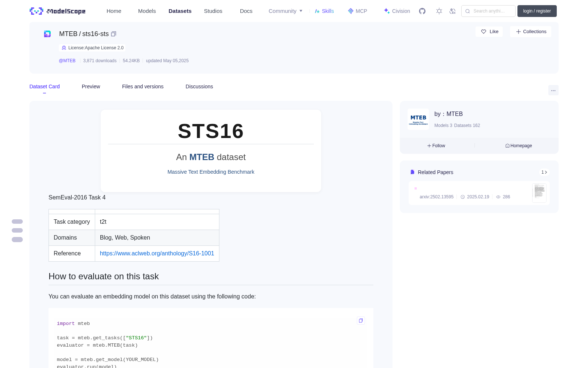Click the MTEB dataset avatar icon
Viewport: 588px width, 368px height.
(47, 34)
